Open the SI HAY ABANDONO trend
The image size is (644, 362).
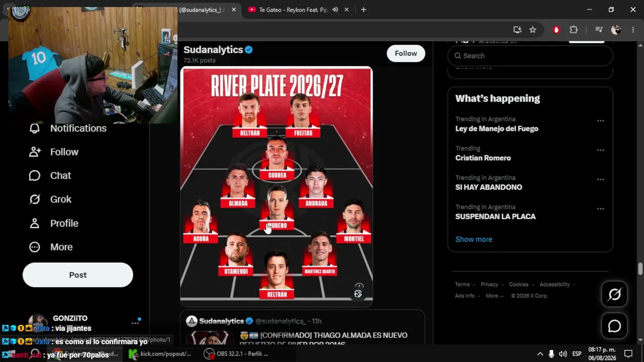[489, 187]
